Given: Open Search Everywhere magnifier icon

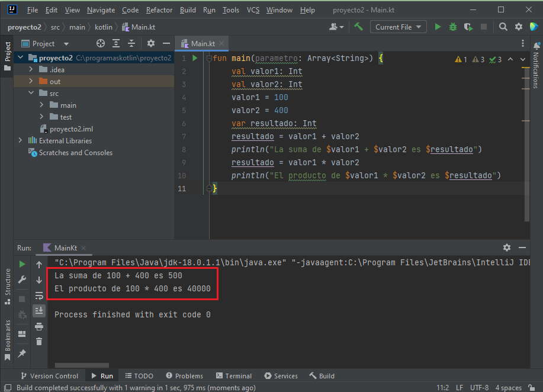Looking at the screenshot, I should coord(503,27).
